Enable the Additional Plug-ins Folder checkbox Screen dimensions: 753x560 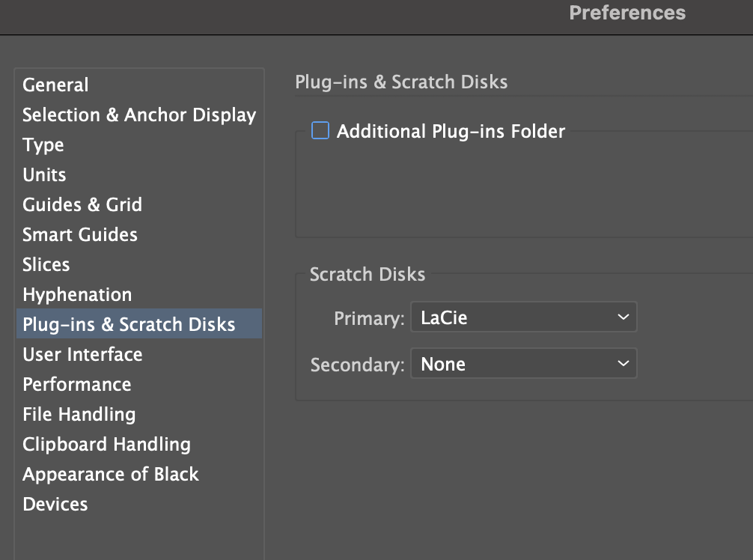coord(321,130)
